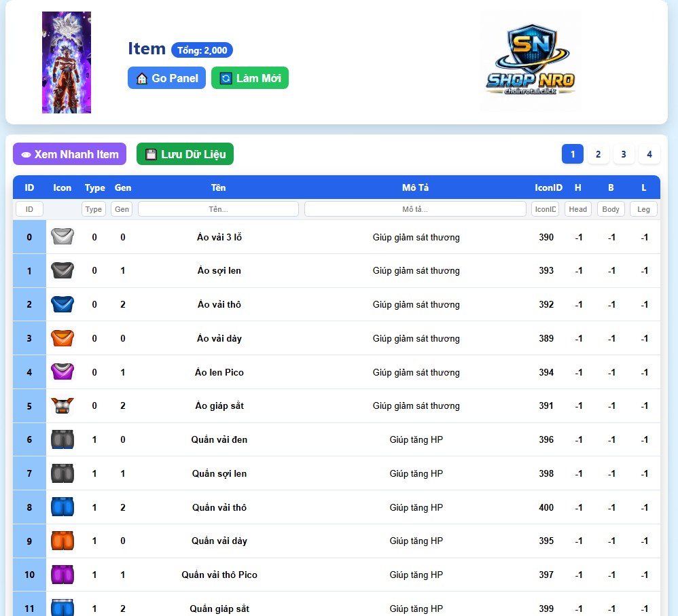Click the purple Quần vải thô Pico icon
The height and width of the screenshot is (616, 678).
point(63,575)
